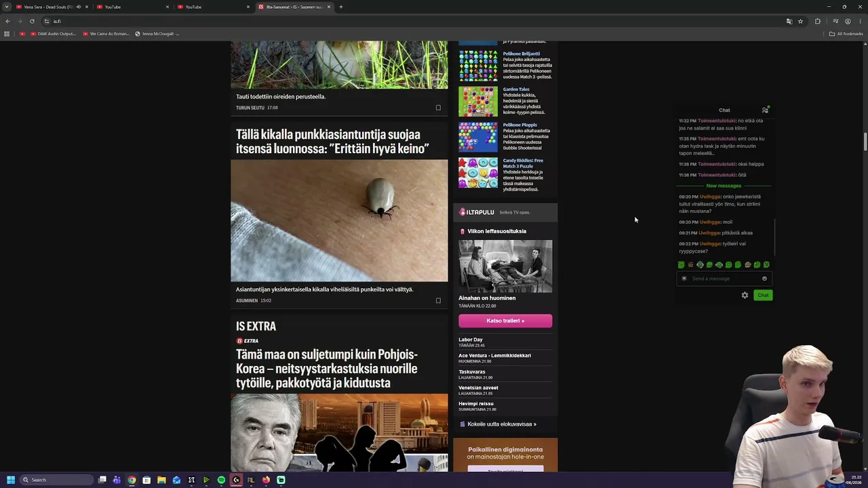Open Candy Riddles Free Match 3 Puzzle
Viewport: 868px width, 488px height.
pyautogui.click(x=523, y=163)
